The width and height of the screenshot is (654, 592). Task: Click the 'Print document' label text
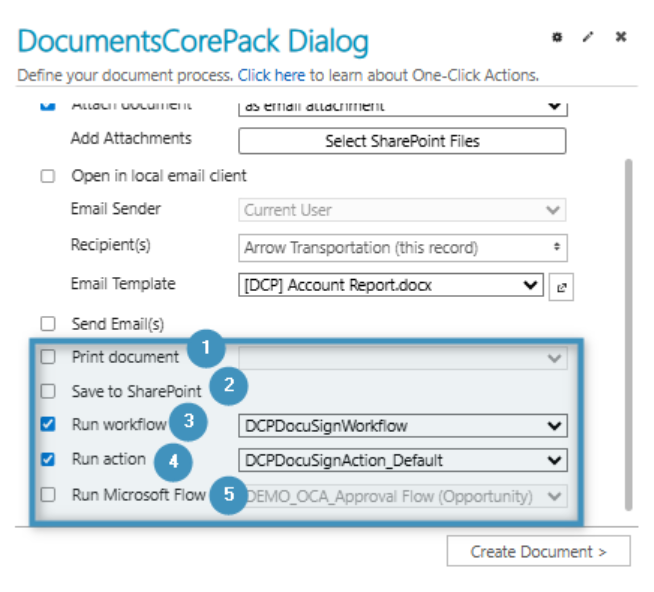(x=125, y=357)
